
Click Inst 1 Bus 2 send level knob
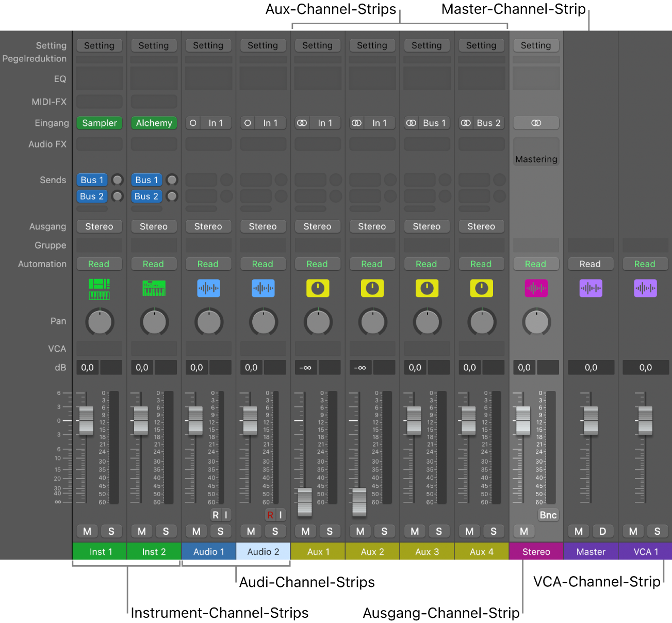click(118, 196)
